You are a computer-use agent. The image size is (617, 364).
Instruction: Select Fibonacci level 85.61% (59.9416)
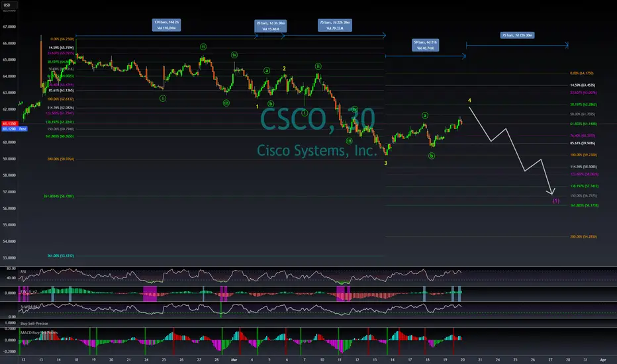point(583,143)
